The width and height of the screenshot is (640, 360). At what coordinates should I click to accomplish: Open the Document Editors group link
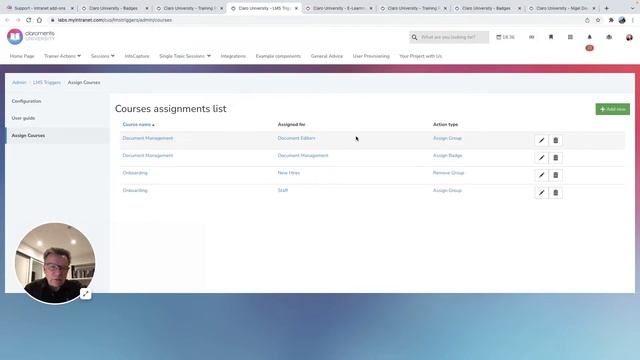296,138
